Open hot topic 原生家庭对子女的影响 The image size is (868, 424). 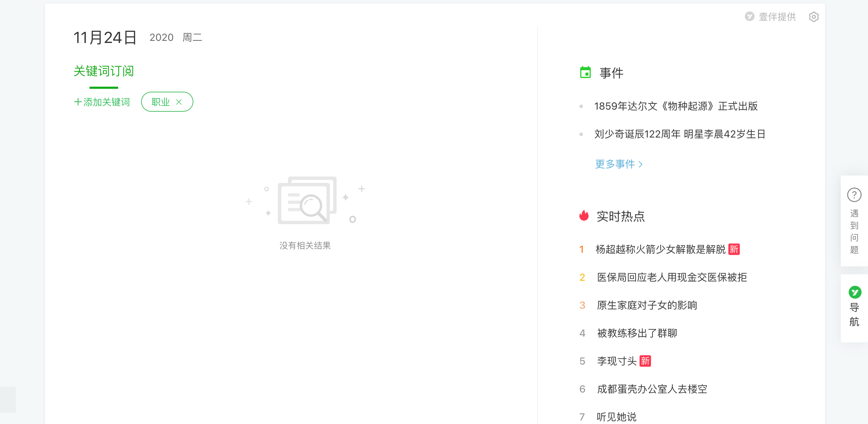(x=647, y=305)
